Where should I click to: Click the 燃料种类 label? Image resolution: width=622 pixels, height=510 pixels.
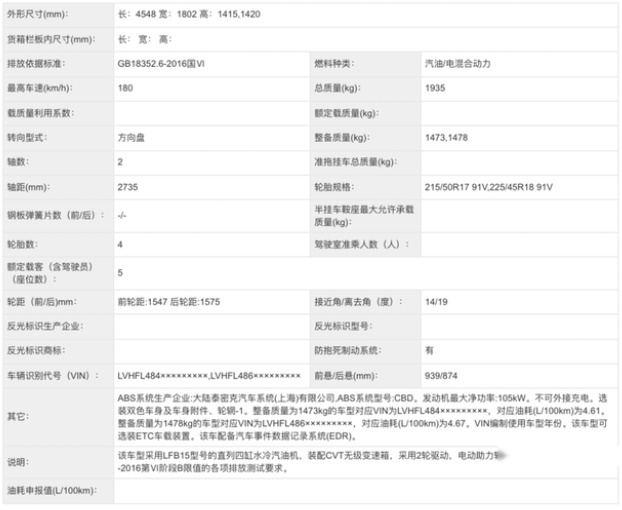point(334,63)
